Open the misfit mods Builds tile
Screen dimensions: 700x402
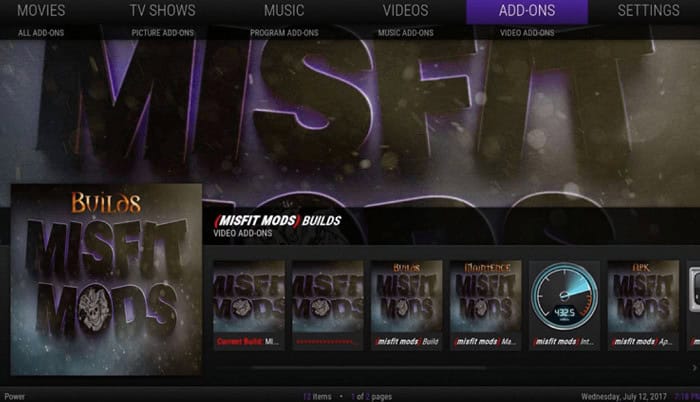click(407, 305)
